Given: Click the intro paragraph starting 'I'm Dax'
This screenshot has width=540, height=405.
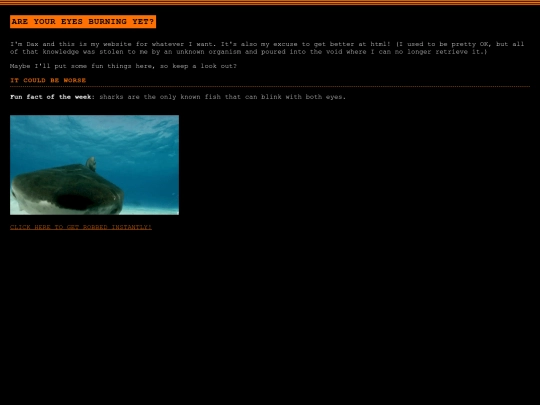Looking at the screenshot, I should click(267, 48).
